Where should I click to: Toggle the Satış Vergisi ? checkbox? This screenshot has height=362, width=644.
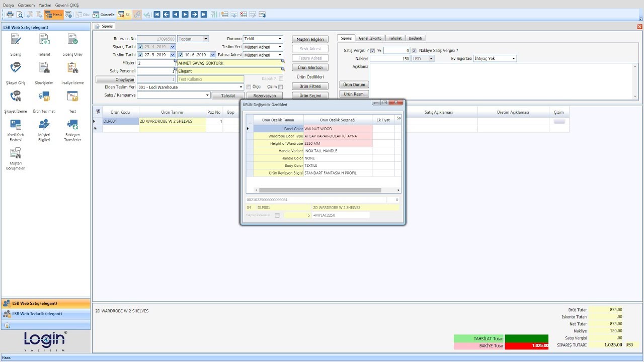point(373,51)
